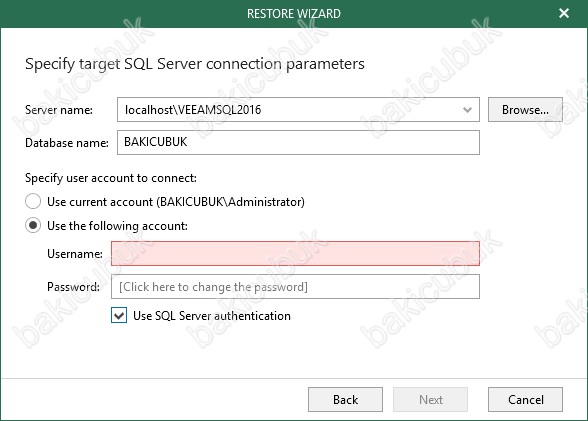The height and width of the screenshot is (421, 588).
Task: Expand the Server name dropdown arrow
Action: tap(467, 110)
